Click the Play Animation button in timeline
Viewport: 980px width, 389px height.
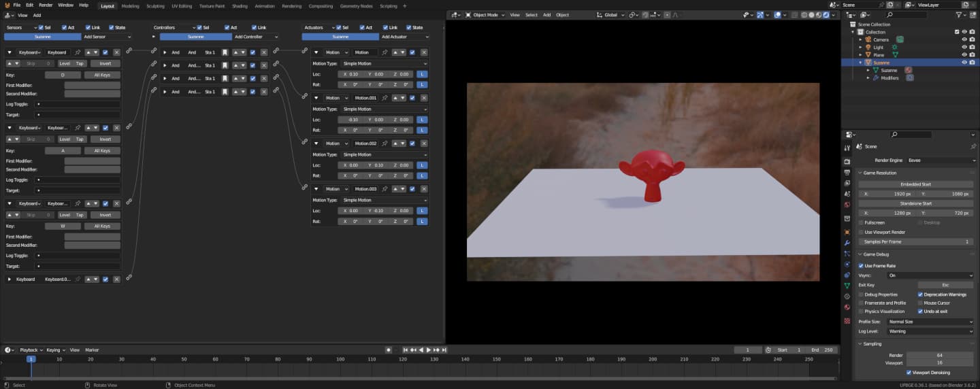(x=428, y=350)
